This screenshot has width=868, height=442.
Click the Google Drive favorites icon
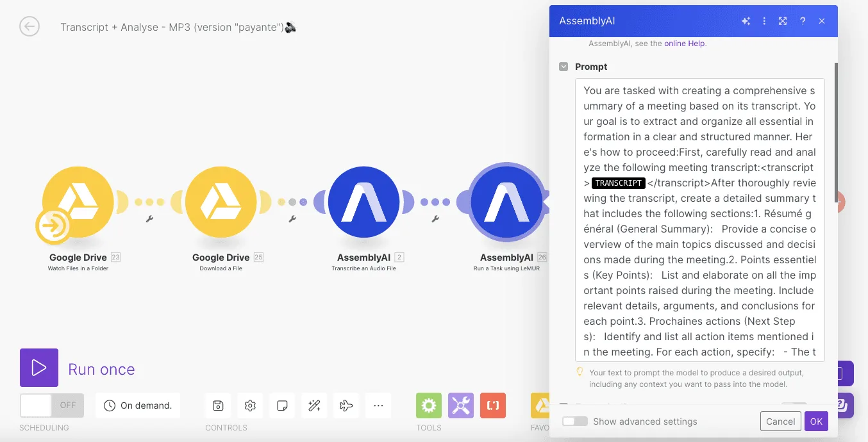click(x=540, y=405)
